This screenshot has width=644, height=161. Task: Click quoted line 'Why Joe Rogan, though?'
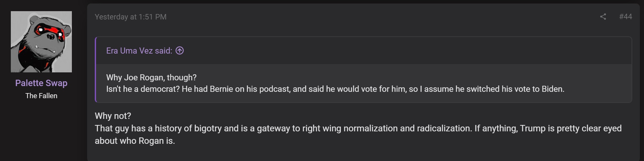[151, 77]
